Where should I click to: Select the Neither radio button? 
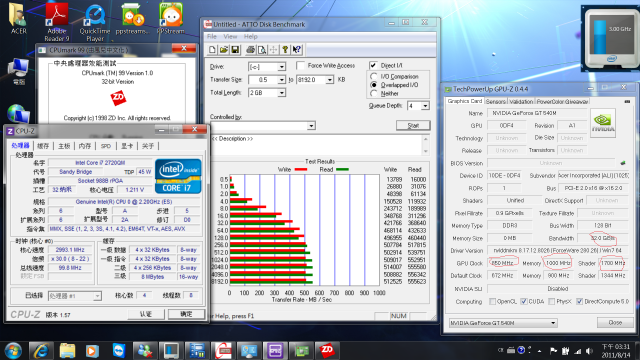373,93
